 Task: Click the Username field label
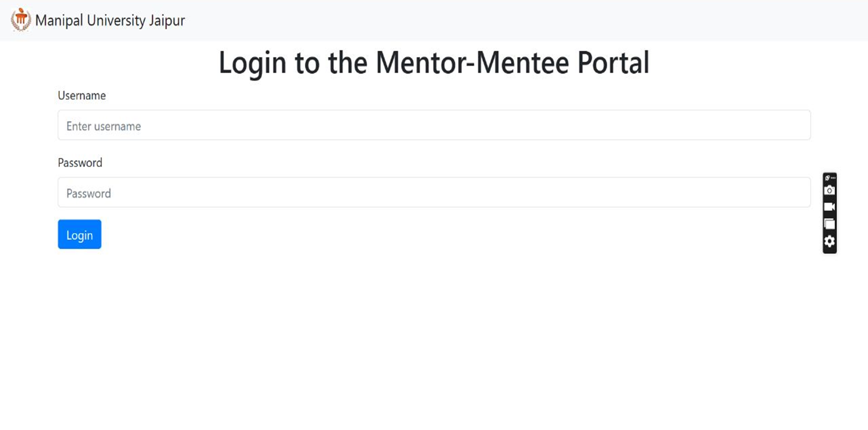tap(82, 95)
